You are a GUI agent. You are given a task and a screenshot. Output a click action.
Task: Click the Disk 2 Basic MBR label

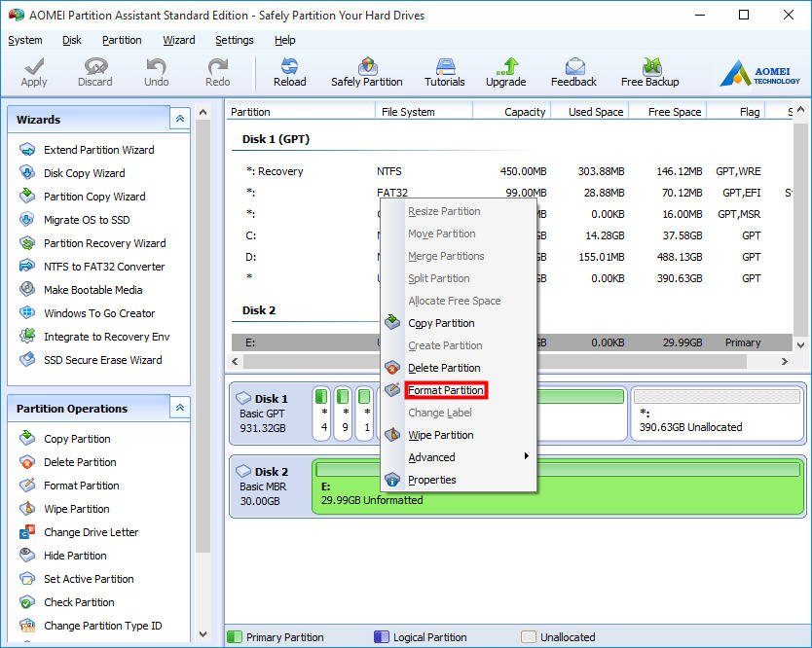tap(270, 486)
